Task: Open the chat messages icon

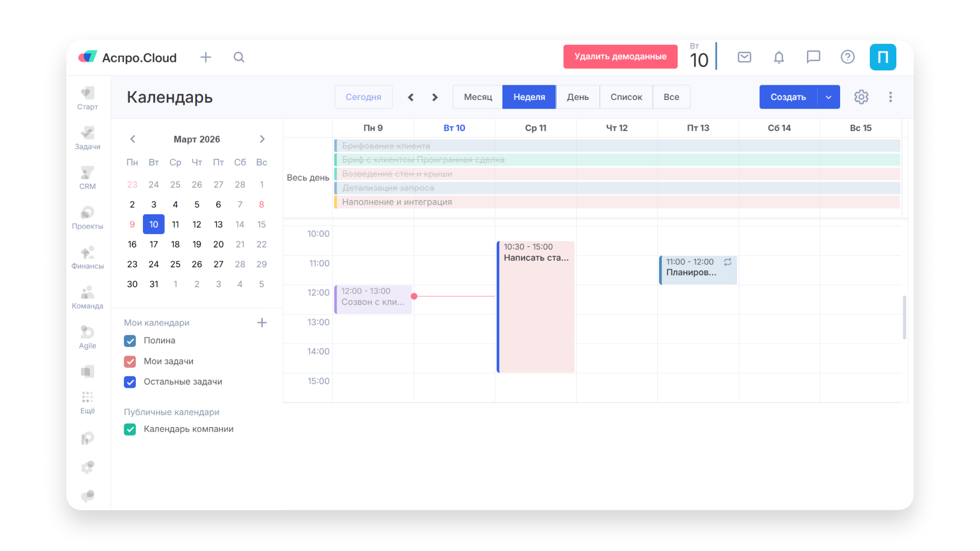Action: tap(813, 57)
